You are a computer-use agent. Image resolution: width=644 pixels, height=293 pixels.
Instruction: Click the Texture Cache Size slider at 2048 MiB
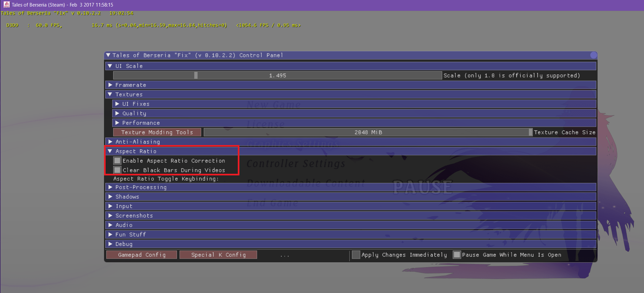[368, 132]
